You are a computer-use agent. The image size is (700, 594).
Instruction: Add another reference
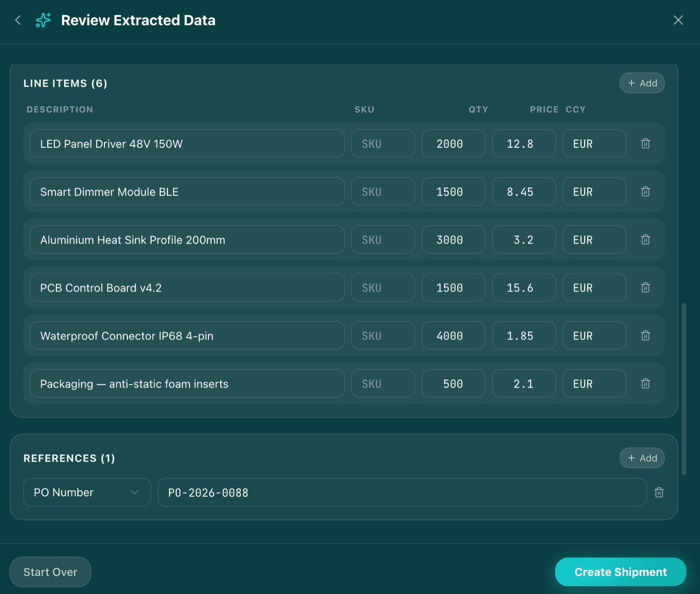[642, 458]
